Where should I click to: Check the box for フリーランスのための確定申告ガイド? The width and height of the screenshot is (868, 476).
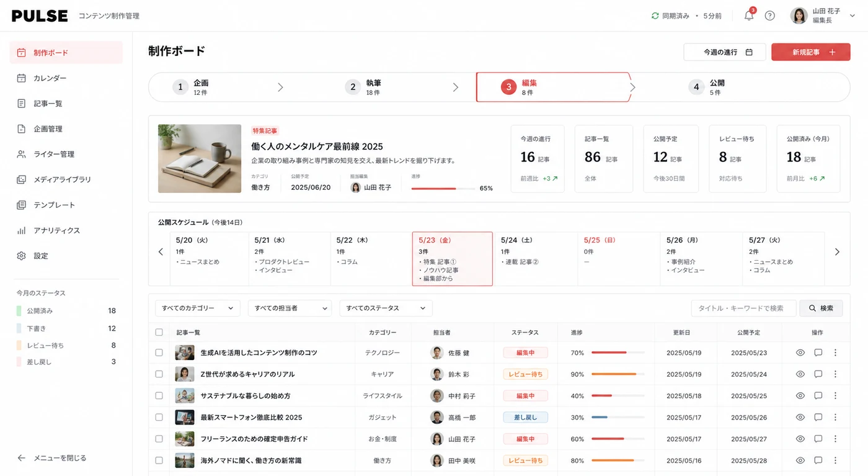[x=159, y=439]
